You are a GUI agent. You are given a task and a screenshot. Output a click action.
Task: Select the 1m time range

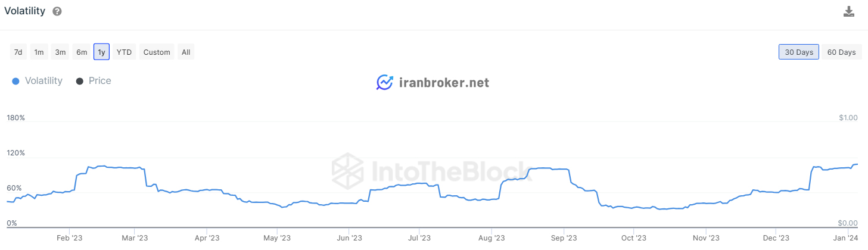coord(39,52)
